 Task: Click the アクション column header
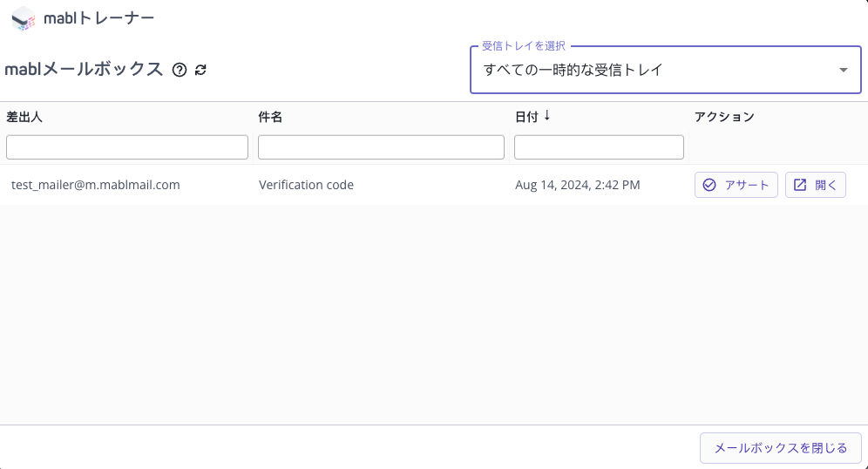coord(724,117)
